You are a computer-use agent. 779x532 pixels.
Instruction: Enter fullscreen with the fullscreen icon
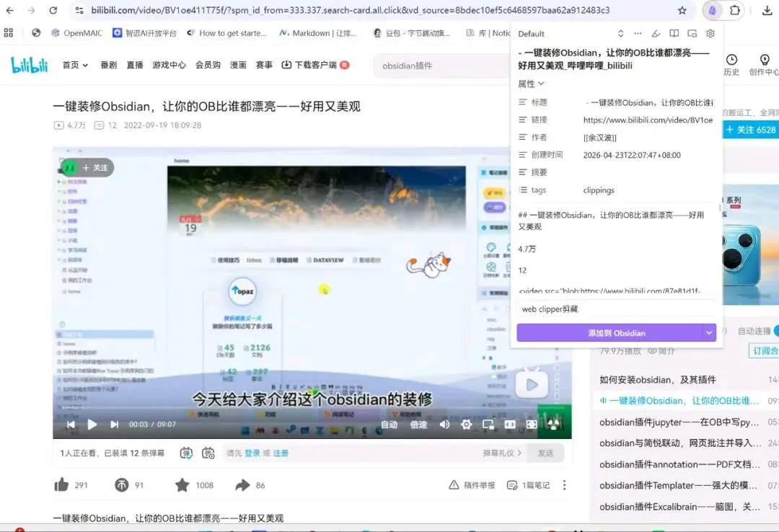pyautogui.click(x=532, y=425)
